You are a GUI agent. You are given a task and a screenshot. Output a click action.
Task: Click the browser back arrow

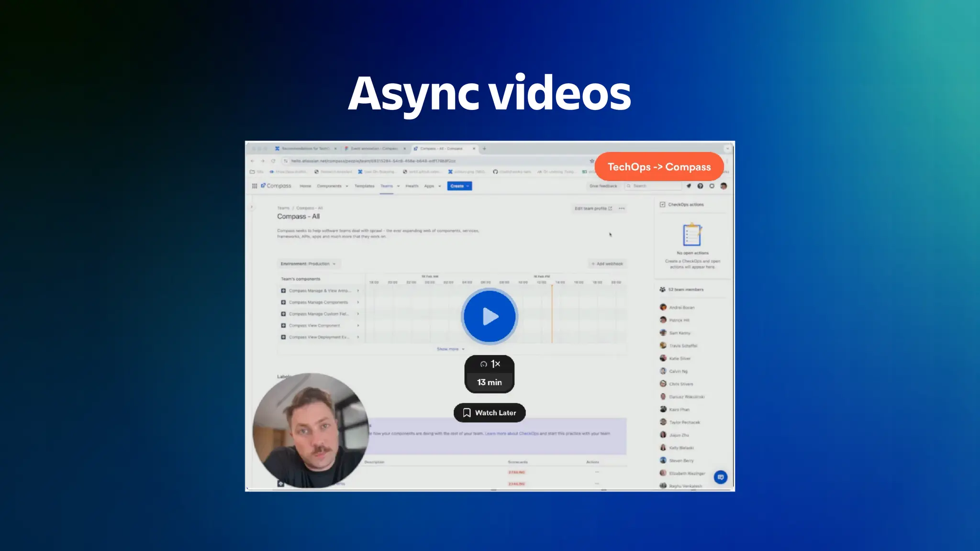click(x=253, y=161)
